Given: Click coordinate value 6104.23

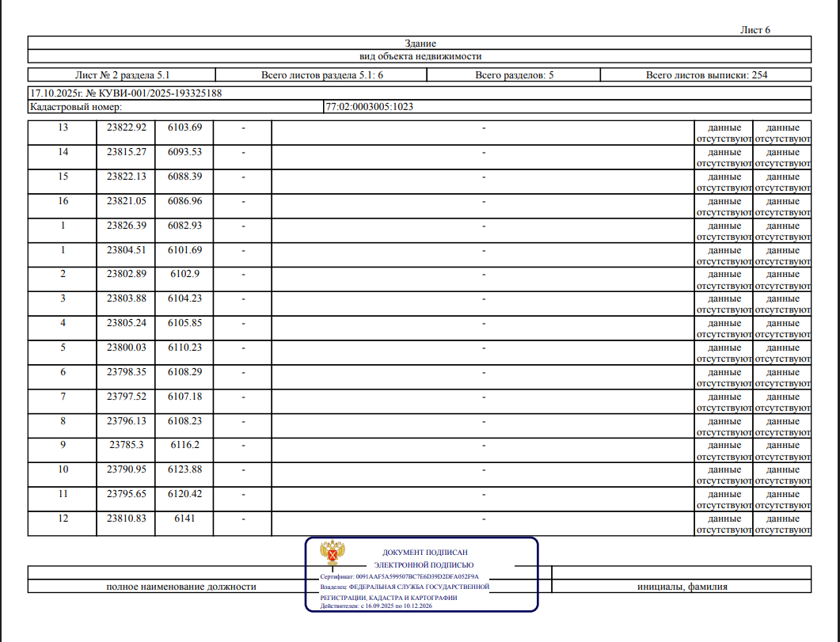Looking at the screenshot, I should (184, 298).
